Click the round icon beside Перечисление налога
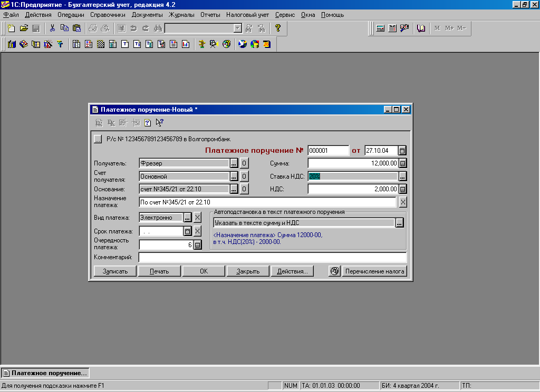 [335, 271]
